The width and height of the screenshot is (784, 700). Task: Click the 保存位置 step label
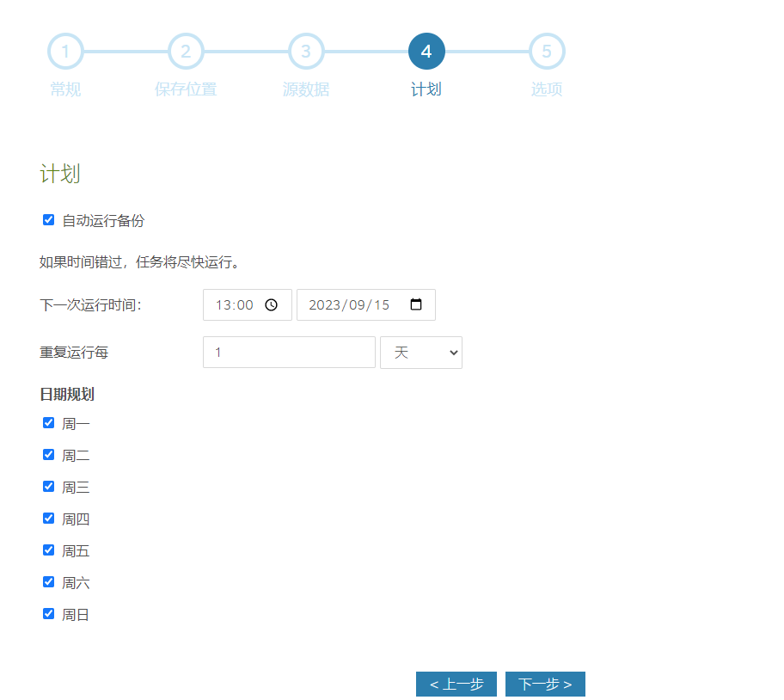click(186, 89)
